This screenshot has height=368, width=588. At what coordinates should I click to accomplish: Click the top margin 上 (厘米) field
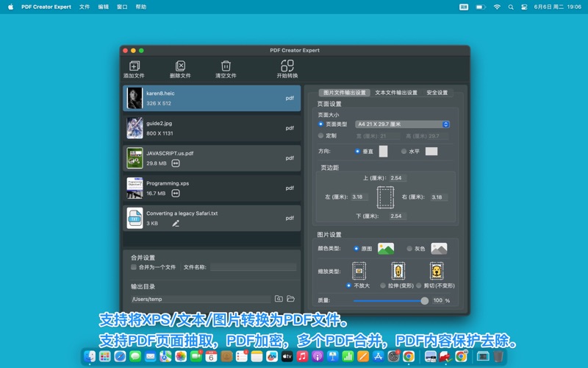pyautogui.click(x=398, y=178)
